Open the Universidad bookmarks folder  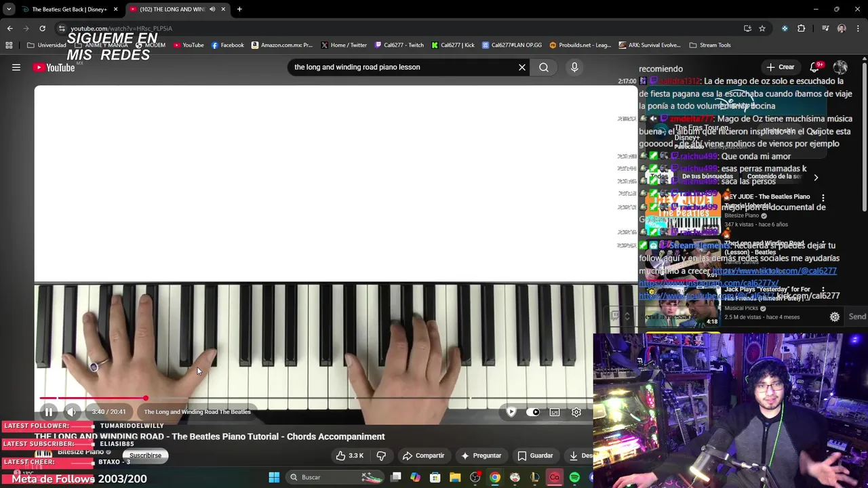click(46, 45)
